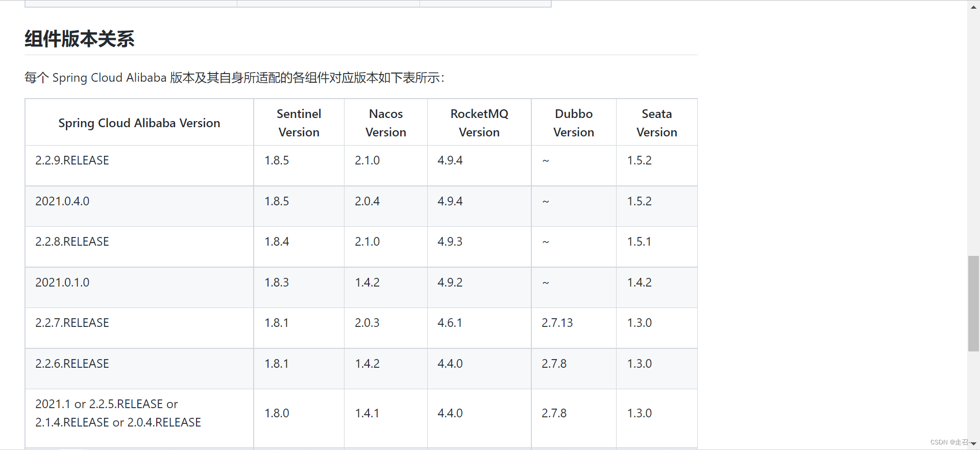Click Nacos 1.4.2 in 2021.0.1.0 row
The image size is (980, 450).
[367, 282]
